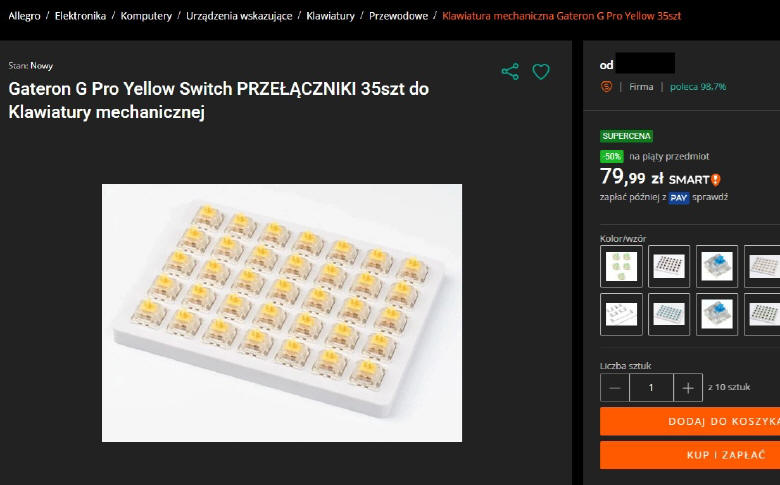Open Klawiatury breadcrumb category
This screenshot has height=485, width=780.
pyautogui.click(x=330, y=16)
